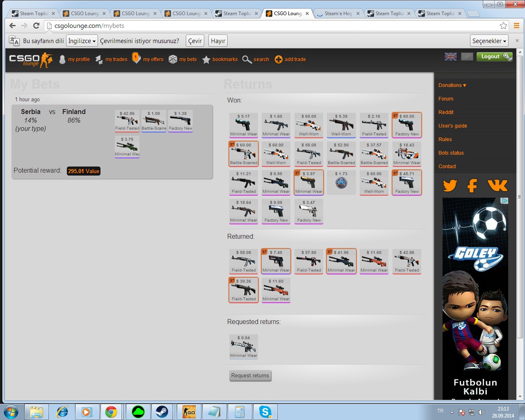Click the my offers notification badge icon

coord(136,58)
